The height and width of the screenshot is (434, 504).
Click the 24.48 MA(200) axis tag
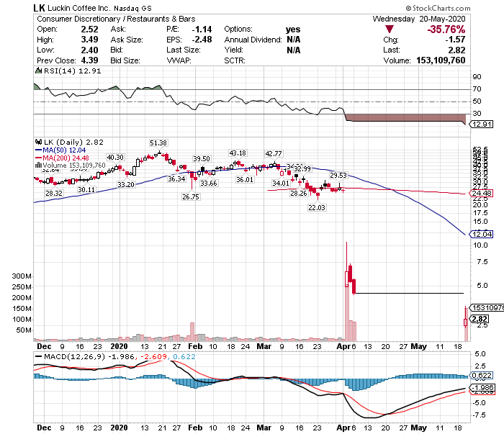482,193
